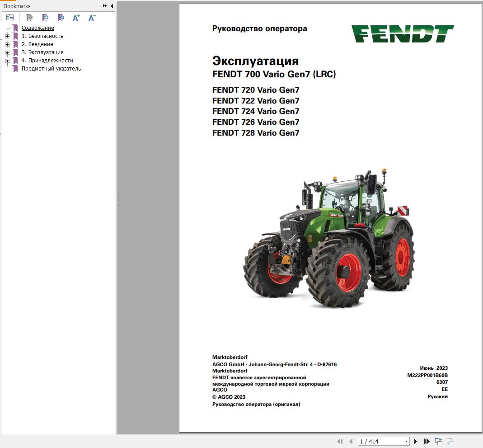Click the code '6307' on the page
This screenshot has height=448, width=483.
tap(442, 382)
